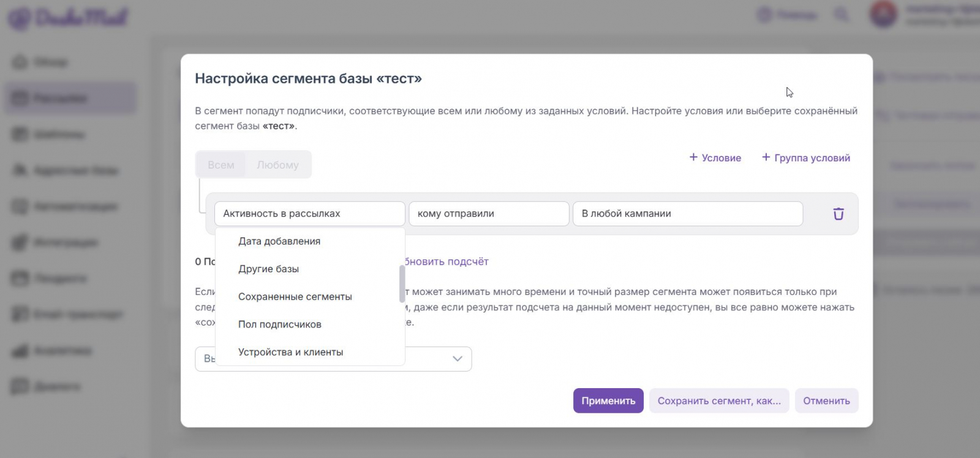Open the Активность в рассылках dropdown

pyautogui.click(x=310, y=214)
